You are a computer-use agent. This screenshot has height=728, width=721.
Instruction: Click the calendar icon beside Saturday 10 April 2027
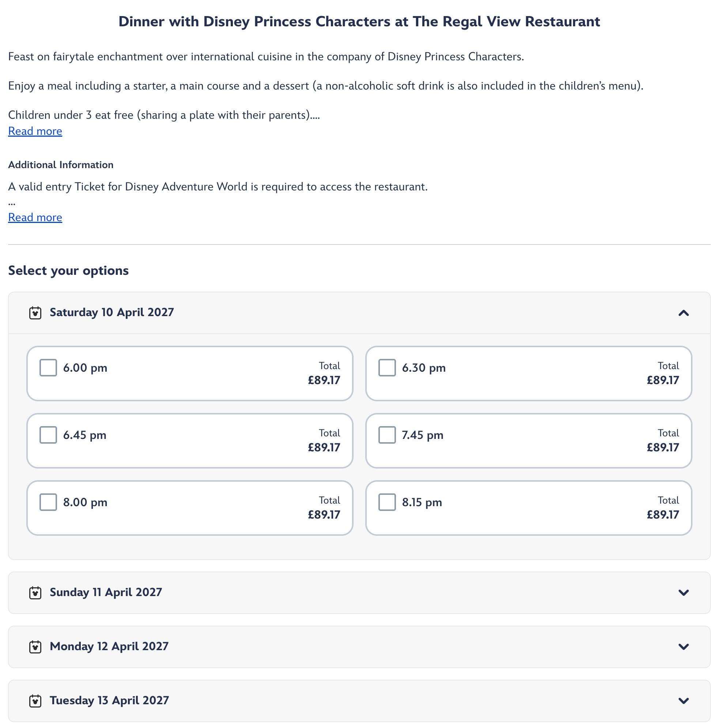35,313
